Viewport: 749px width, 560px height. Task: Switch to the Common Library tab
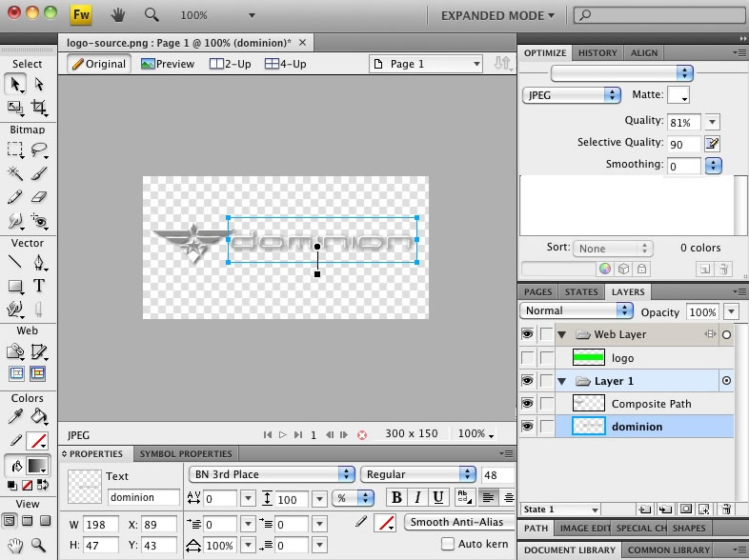coord(669,550)
